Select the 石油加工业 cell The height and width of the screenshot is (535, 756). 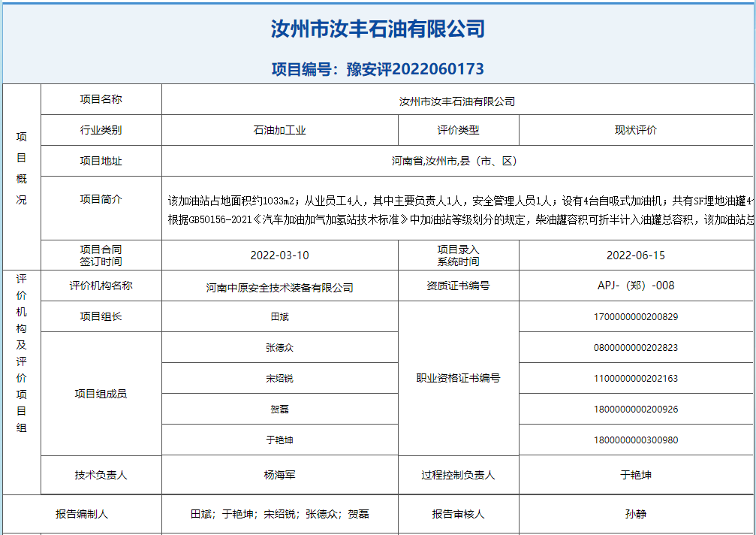pos(279,130)
